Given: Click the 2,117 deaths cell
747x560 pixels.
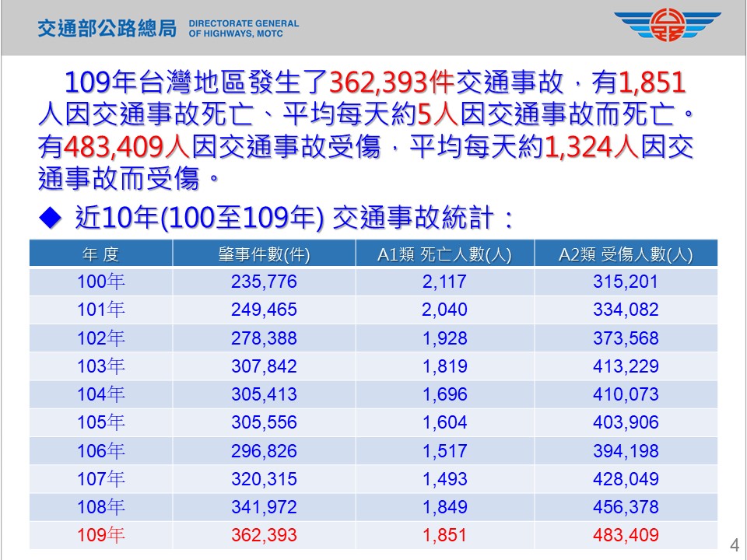Looking at the screenshot, I should click(444, 282).
